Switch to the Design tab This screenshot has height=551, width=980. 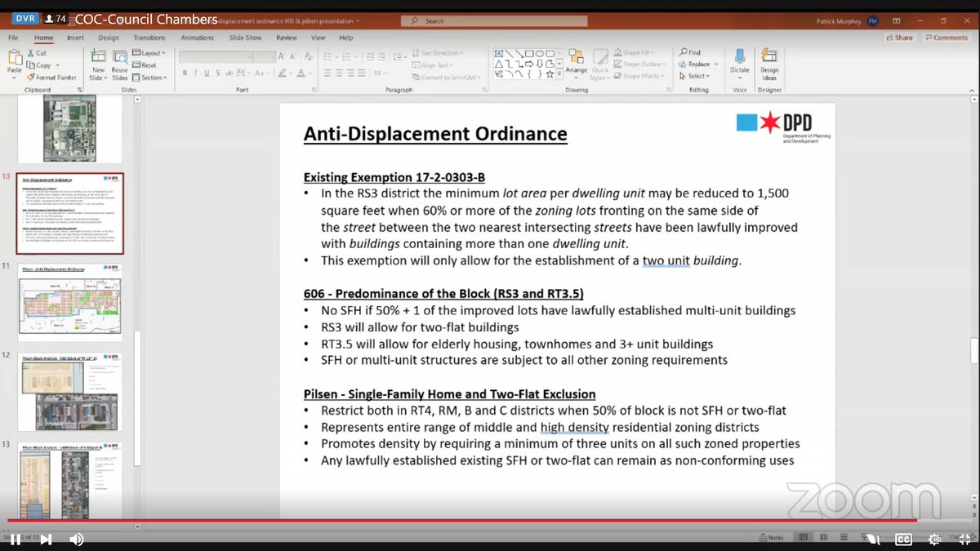108,38
